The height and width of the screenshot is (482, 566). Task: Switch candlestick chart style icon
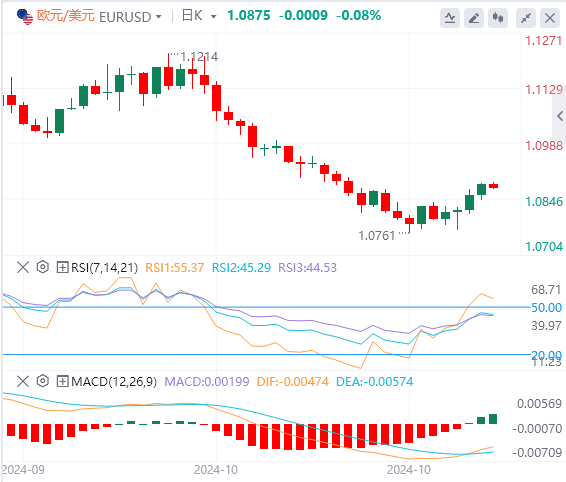498,17
